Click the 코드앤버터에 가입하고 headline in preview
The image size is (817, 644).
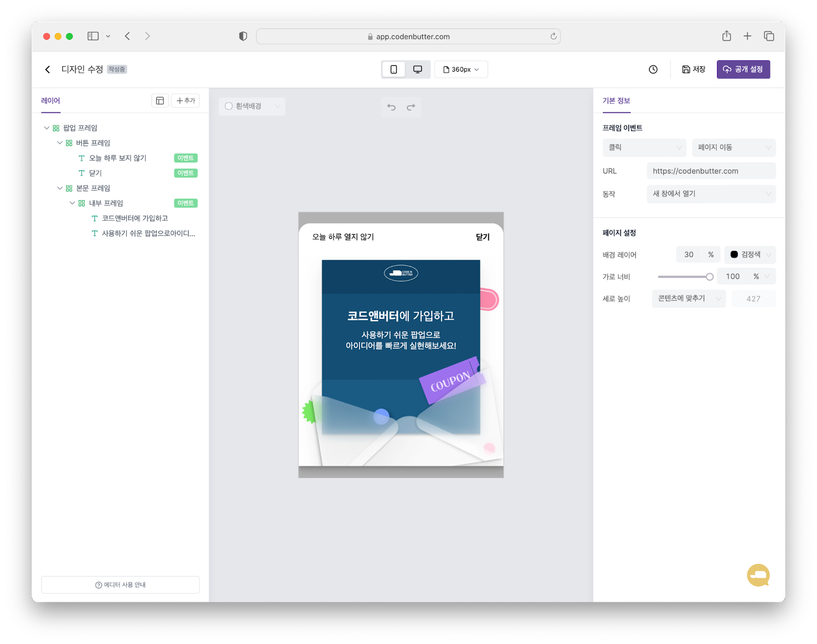[401, 316]
